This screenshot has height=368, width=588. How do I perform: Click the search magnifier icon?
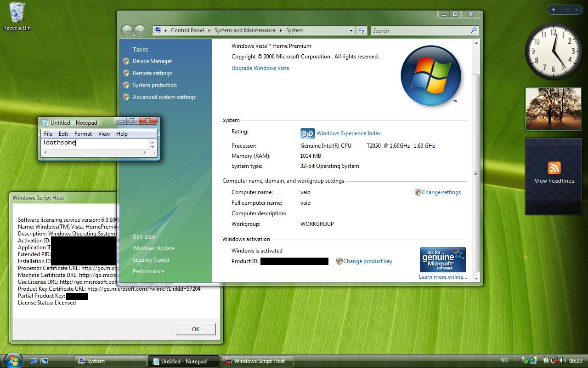click(474, 30)
